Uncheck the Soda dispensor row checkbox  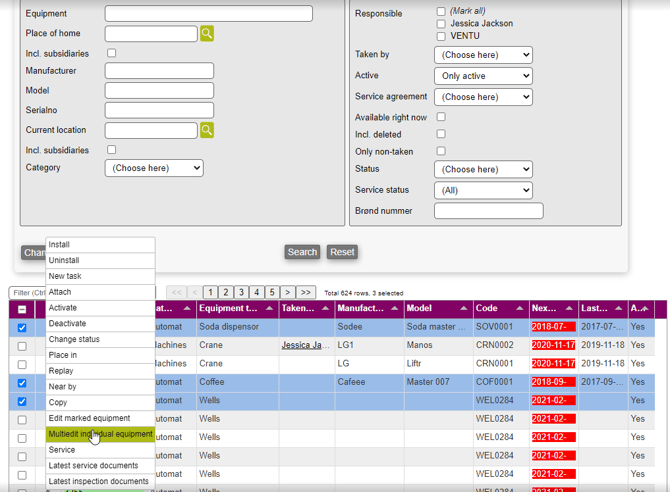pos(22,328)
